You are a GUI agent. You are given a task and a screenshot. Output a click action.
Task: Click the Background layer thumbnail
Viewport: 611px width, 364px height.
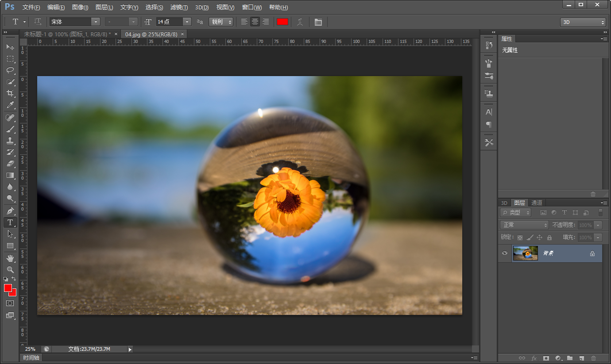coord(525,253)
